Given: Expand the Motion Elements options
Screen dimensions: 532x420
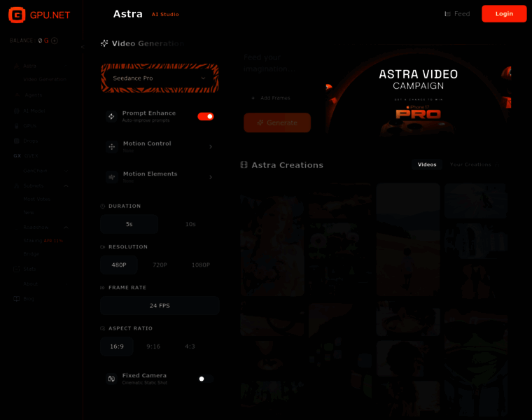Looking at the screenshot, I should click(x=210, y=177).
